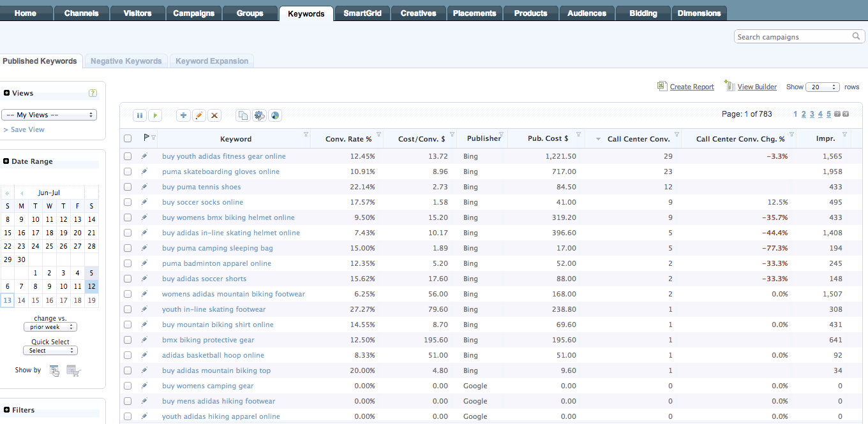Open the 'change vs.' prior week dropdown

(50, 327)
